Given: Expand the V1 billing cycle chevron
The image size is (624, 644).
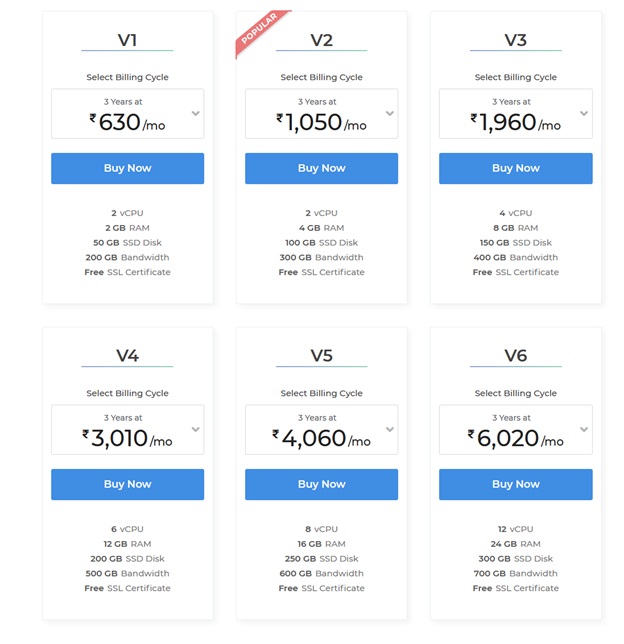Looking at the screenshot, I should point(196,113).
